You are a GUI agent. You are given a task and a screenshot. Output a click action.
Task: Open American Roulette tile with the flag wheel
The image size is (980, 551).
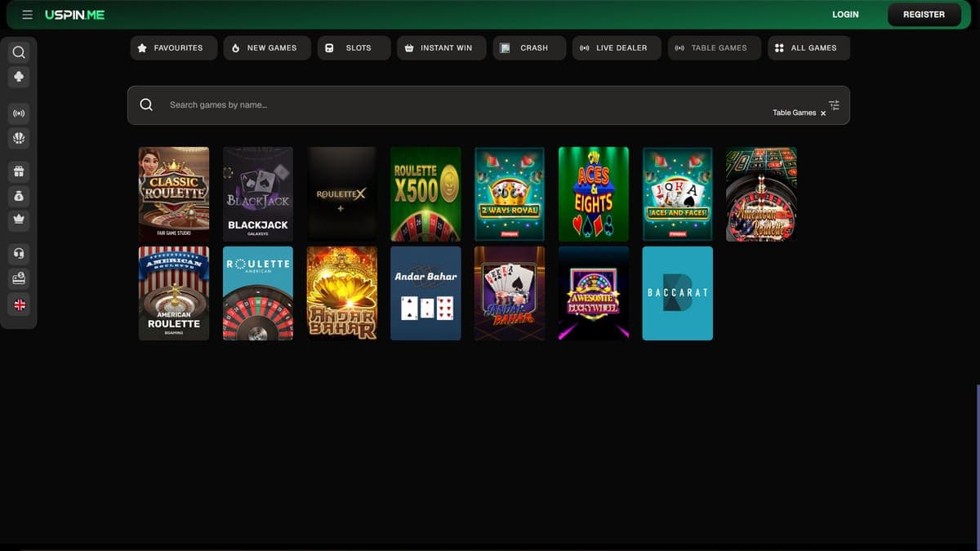(x=761, y=193)
